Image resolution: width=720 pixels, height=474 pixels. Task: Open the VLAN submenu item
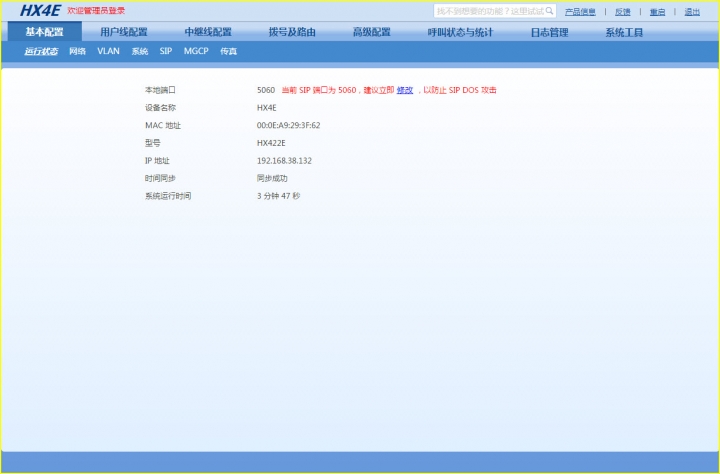pos(108,51)
